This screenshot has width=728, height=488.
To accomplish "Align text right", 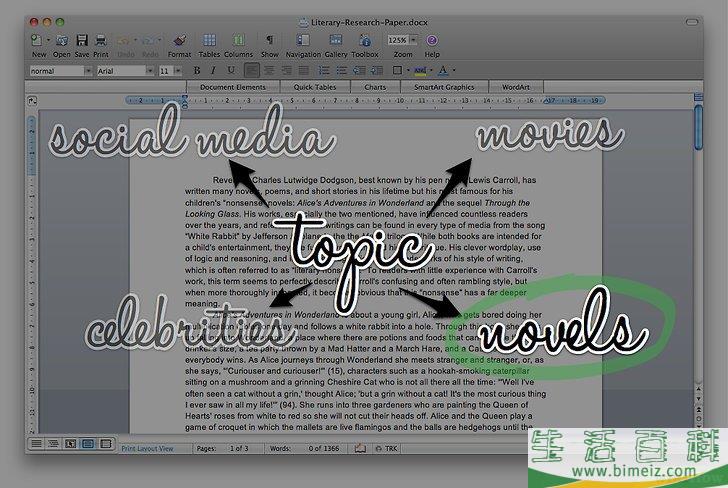I will 286,71.
